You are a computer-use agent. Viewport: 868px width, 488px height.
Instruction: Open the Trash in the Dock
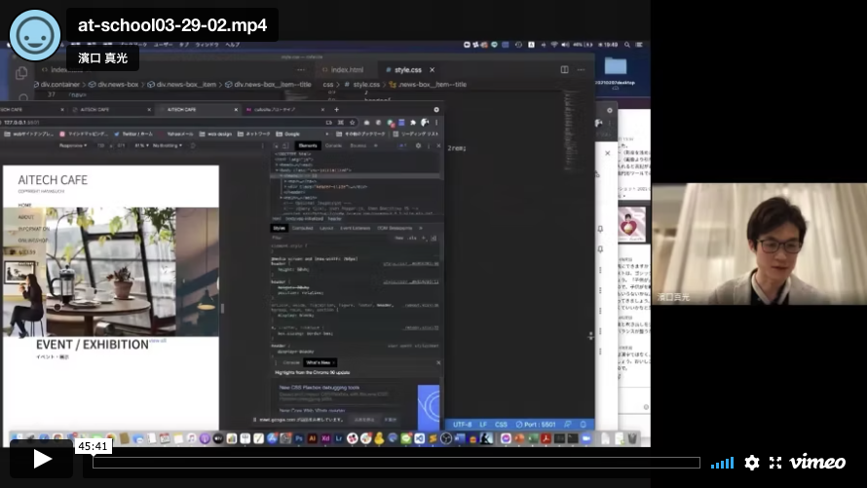click(x=631, y=438)
